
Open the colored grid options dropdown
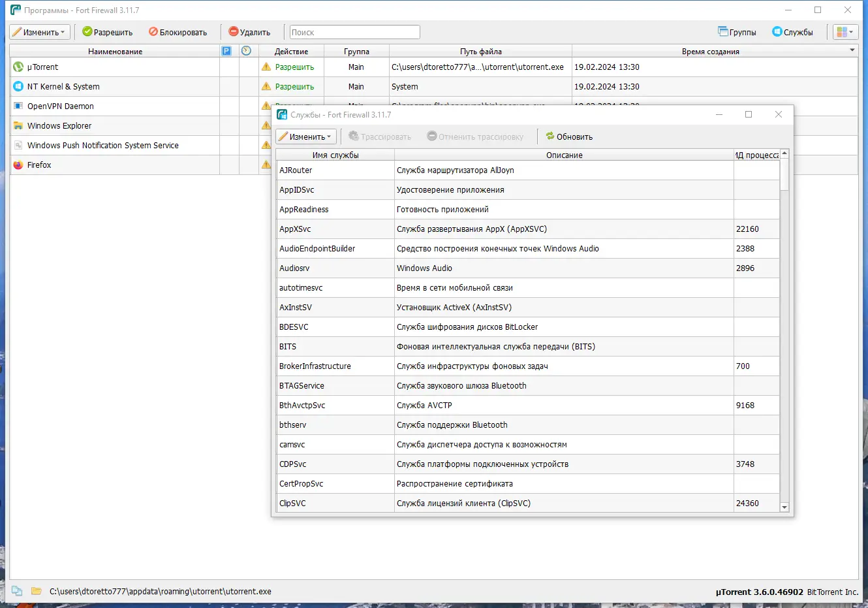(845, 32)
